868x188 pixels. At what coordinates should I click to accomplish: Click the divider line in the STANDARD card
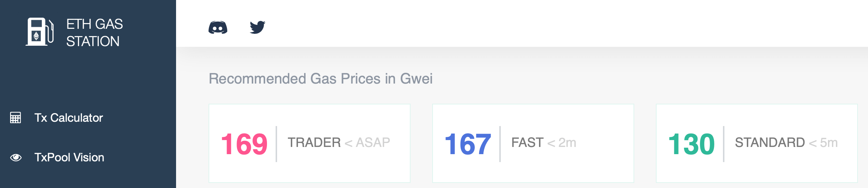coord(724,144)
